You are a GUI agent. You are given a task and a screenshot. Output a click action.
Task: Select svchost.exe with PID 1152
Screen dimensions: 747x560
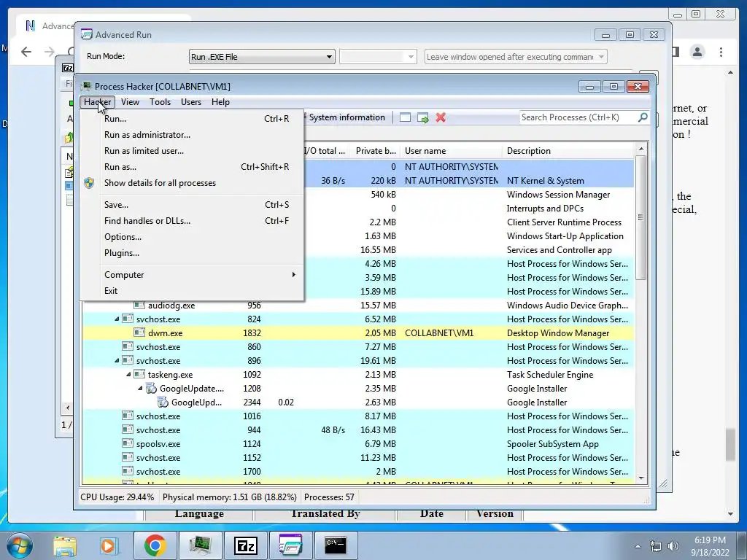[358, 458]
